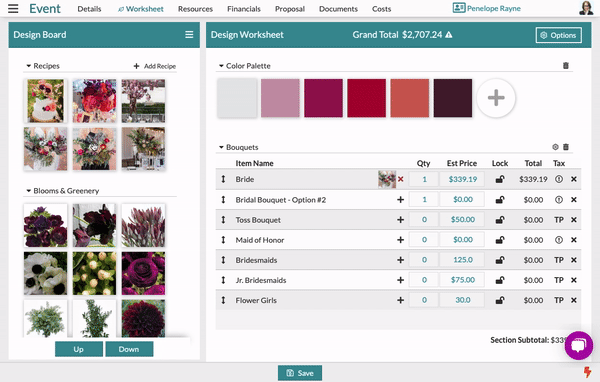
Task: Grab reorder handle for Bridesmaids row
Action: (x=223, y=260)
